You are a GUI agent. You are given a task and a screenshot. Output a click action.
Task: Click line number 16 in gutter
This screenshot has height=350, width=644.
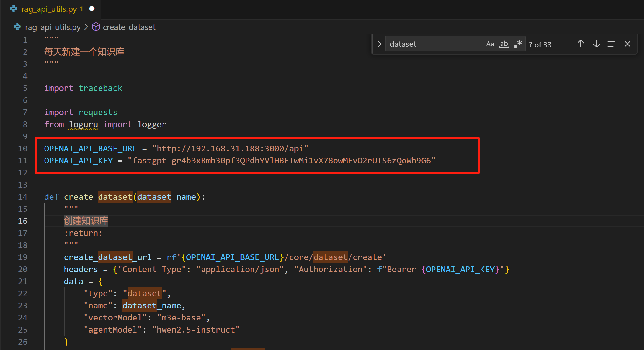pyautogui.click(x=23, y=221)
